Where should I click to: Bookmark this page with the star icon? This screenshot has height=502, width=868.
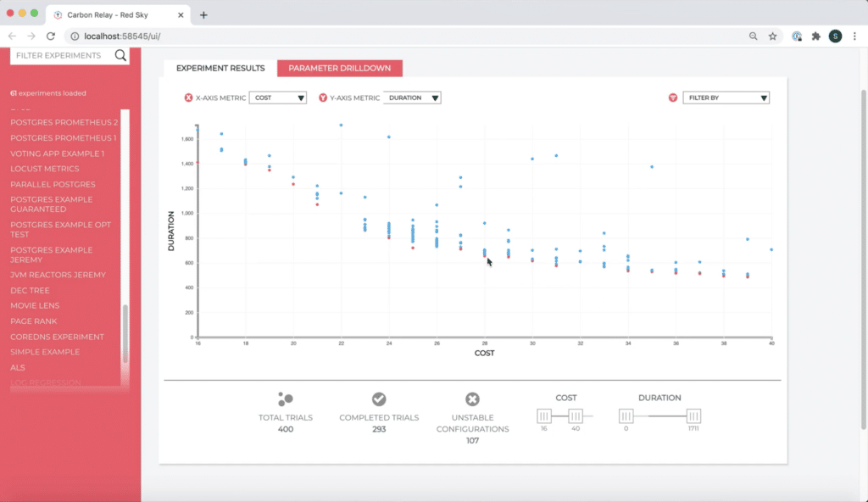coord(773,36)
